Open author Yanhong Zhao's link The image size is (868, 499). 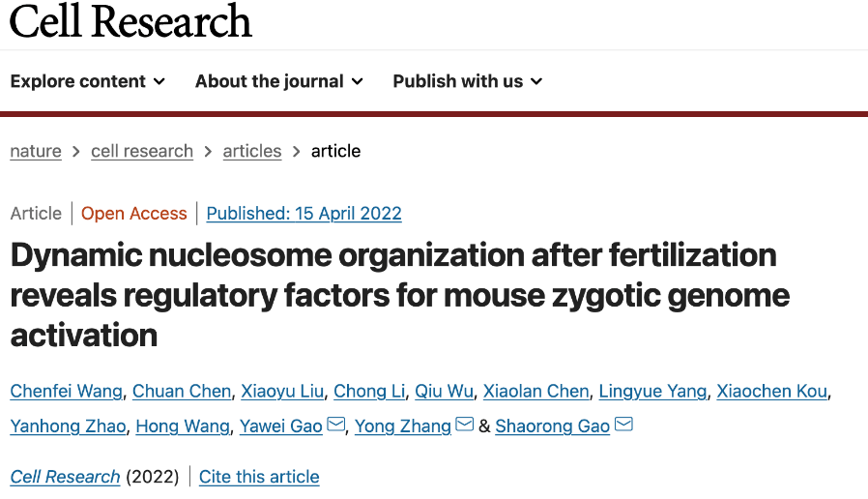[x=68, y=426]
